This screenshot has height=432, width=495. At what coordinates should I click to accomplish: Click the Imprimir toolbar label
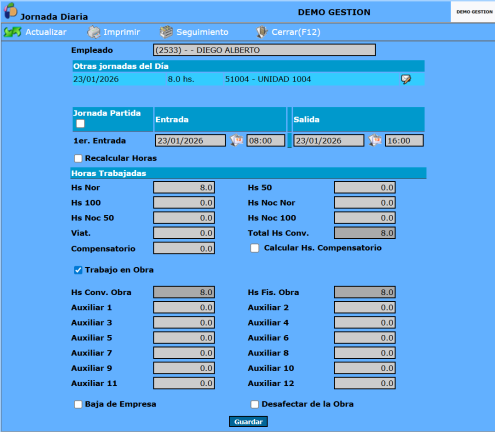[122, 32]
